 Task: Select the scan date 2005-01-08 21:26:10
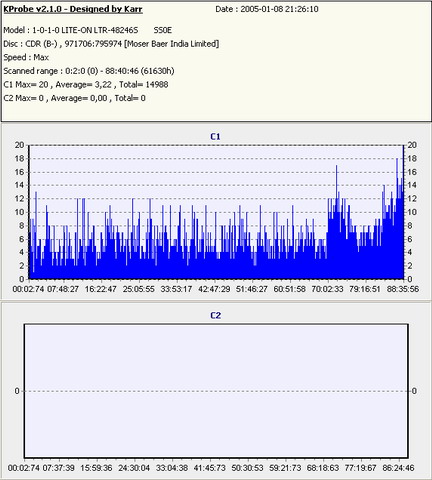(x=279, y=9)
